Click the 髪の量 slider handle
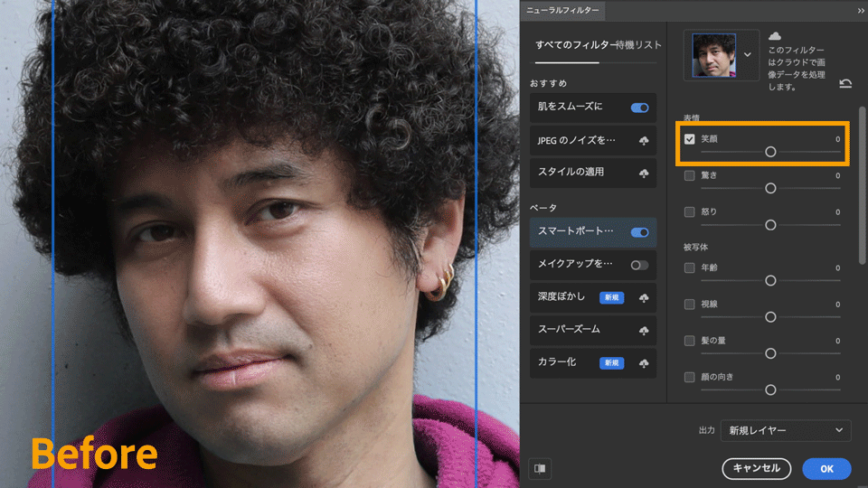Viewport: 868px width, 488px height. tap(770, 353)
